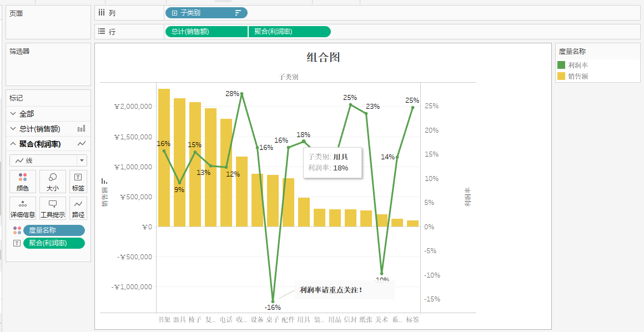Open the Path (路径) marks card
The height and width of the screenshot is (332, 644).
point(78,208)
